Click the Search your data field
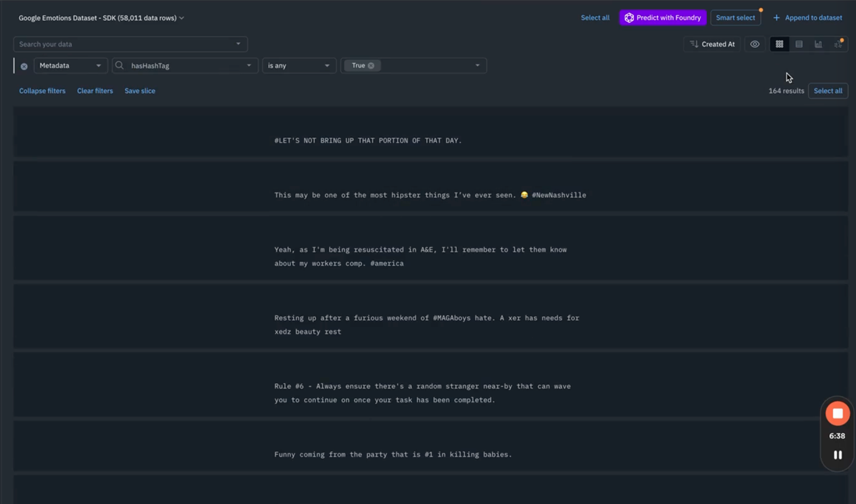This screenshot has width=856, height=504. point(124,44)
